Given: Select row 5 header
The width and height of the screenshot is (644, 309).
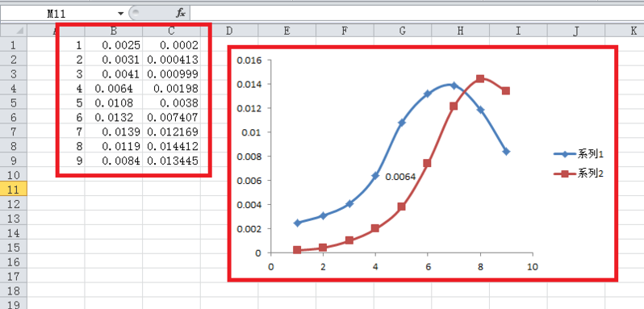Looking at the screenshot, I should pyautogui.click(x=14, y=102).
